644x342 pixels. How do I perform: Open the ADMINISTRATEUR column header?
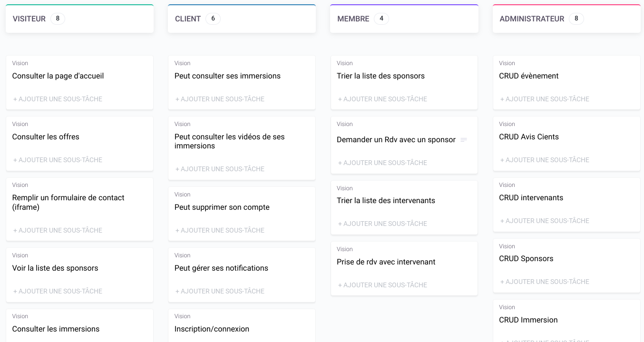click(x=531, y=19)
